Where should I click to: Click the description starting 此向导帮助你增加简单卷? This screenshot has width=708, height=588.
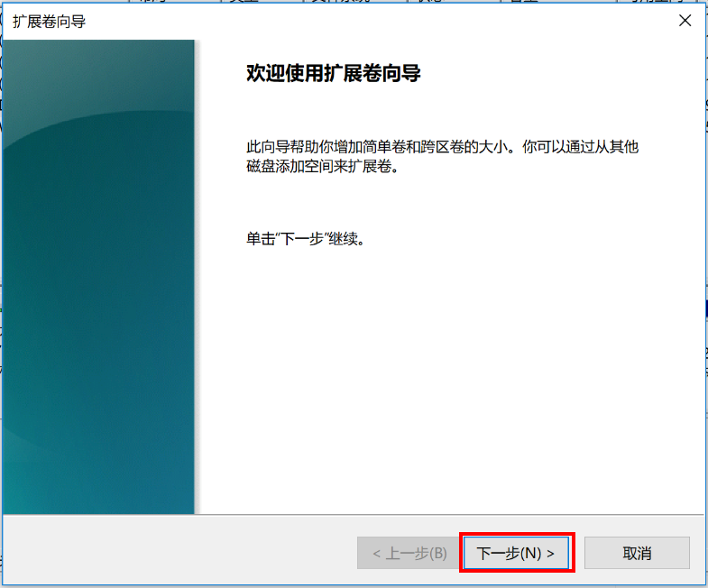coord(442,156)
